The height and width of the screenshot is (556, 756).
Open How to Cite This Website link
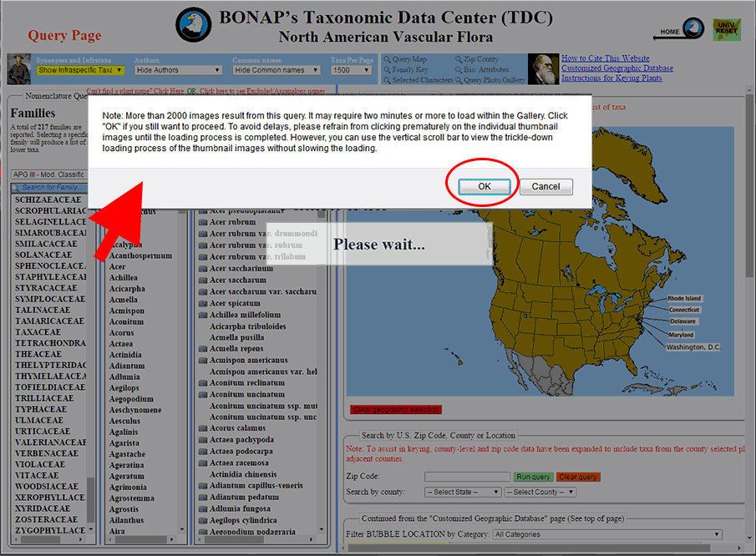(605, 58)
